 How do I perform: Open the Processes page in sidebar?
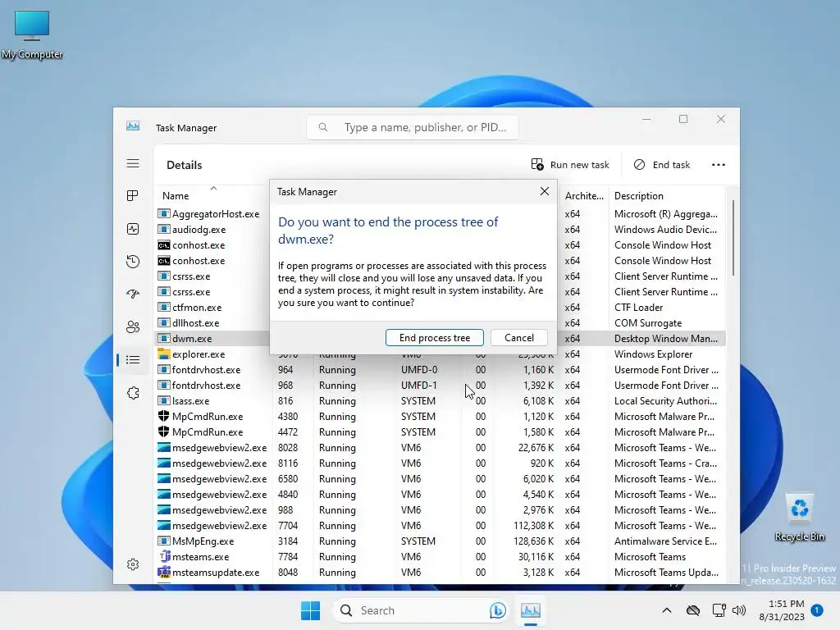pos(133,195)
